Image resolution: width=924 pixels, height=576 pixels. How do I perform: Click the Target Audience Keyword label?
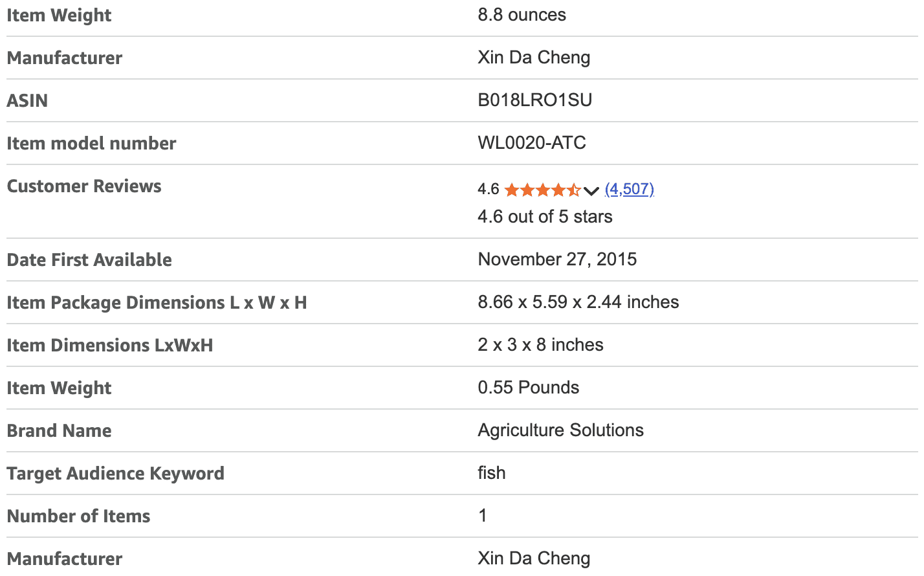click(115, 474)
